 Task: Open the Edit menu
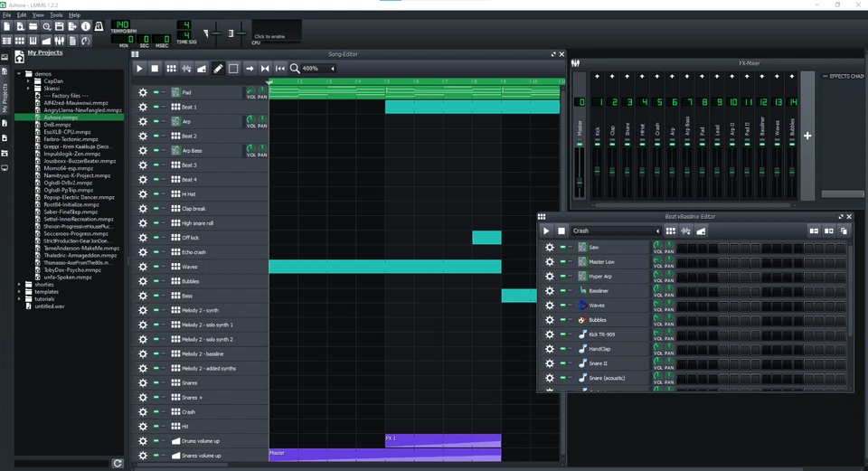(22, 15)
